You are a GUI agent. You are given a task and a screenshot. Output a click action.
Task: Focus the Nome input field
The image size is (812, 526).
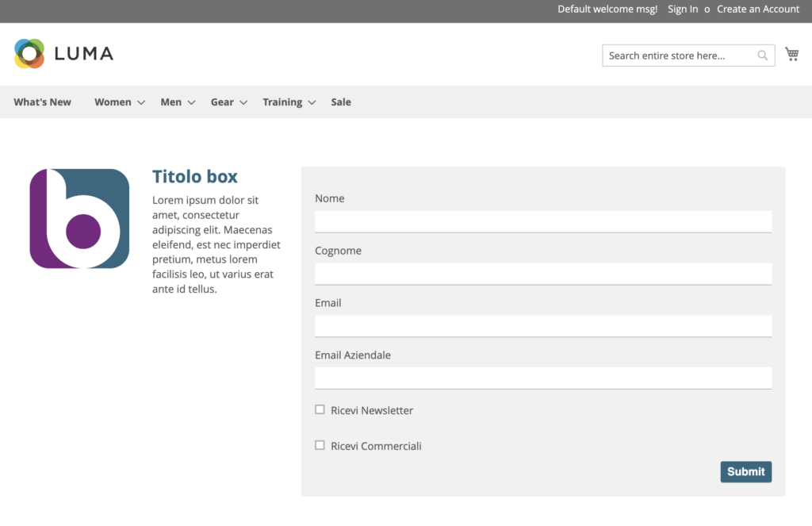click(x=542, y=221)
